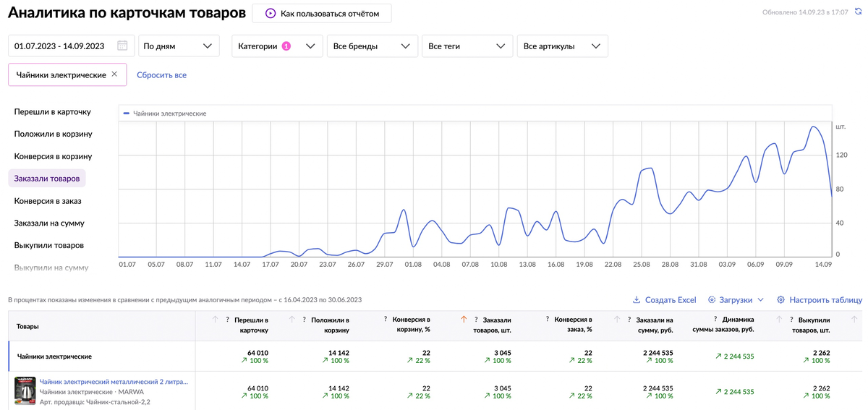Toggle the Чайники электрические chart legend series

click(165, 114)
